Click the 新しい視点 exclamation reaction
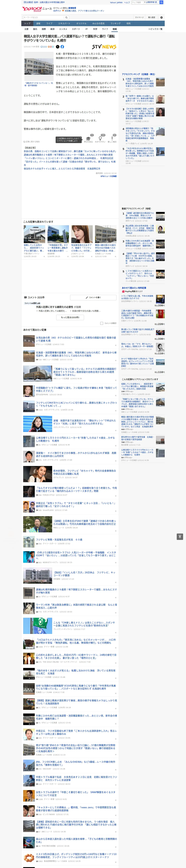186x868 pixels. 112,139
